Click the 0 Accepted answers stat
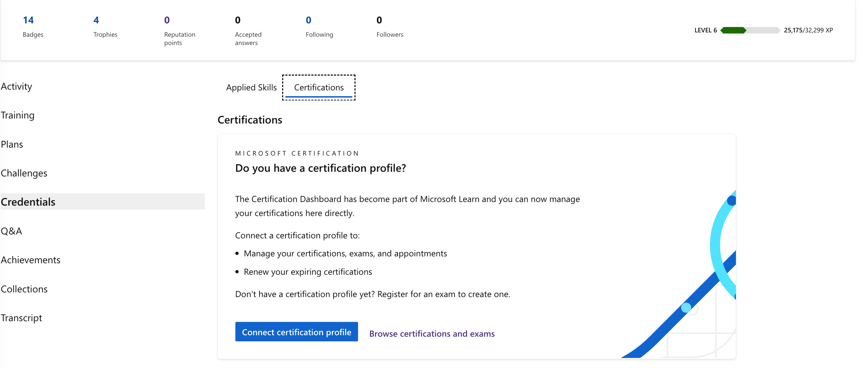868x368 pixels. pyautogui.click(x=248, y=31)
